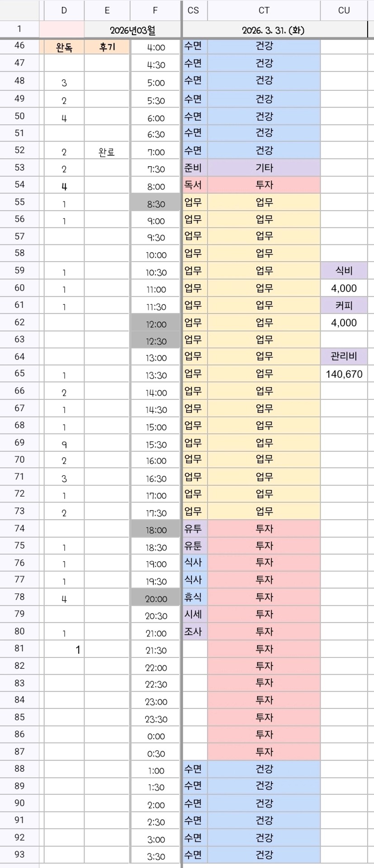The image size is (374, 868).
Task: Select row 78 by its header
Action: (x=19, y=597)
